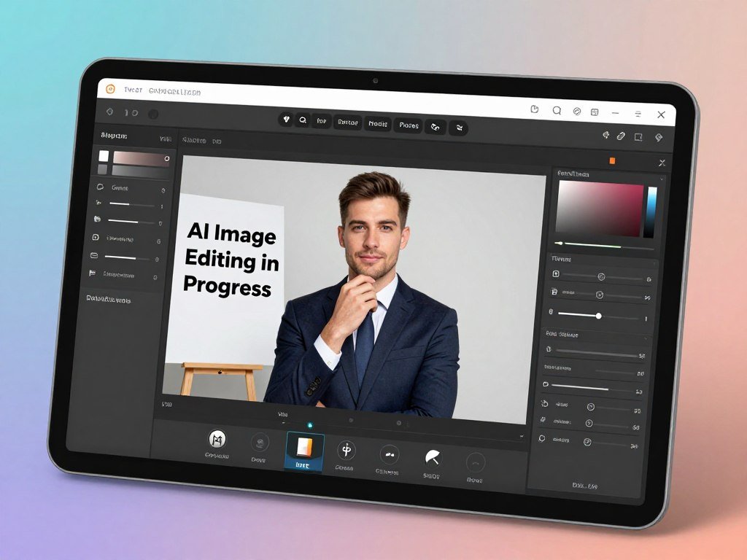Click the icon of the second right-panel slider row
This screenshot has height=560, width=747.
[554, 292]
